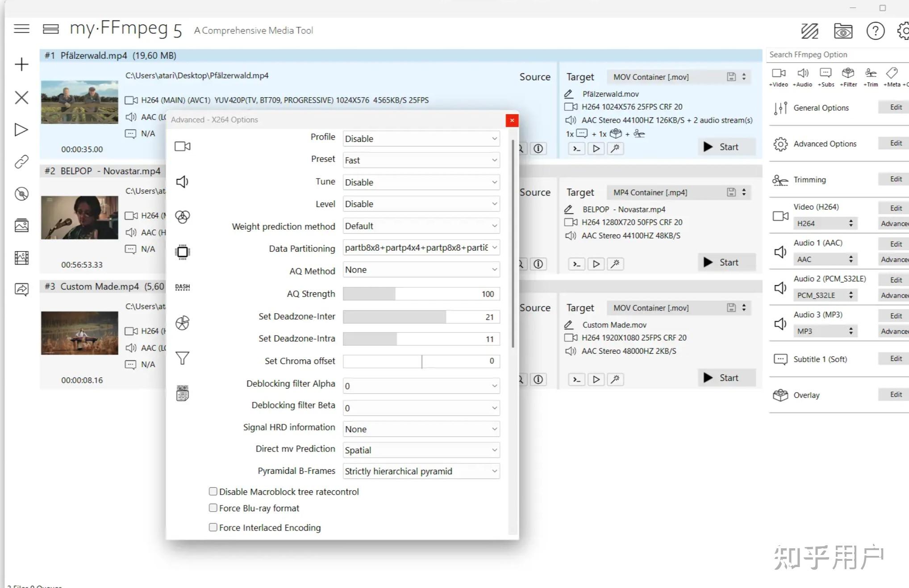Viewport: 909px width, 588px height.
Task: Adjust the AQ Strength slider
Action: coord(421,294)
